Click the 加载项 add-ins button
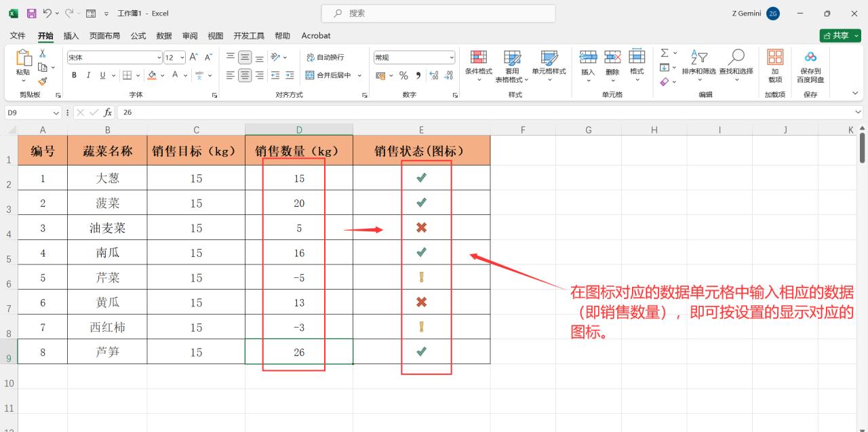This screenshot has height=432, width=868. tap(775, 66)
